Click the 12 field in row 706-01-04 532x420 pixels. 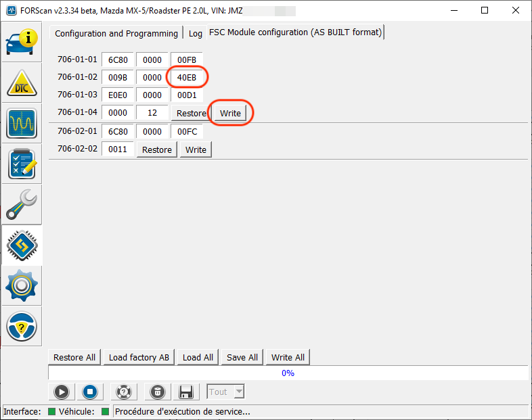pyautogui.click(x=152, y=112)
